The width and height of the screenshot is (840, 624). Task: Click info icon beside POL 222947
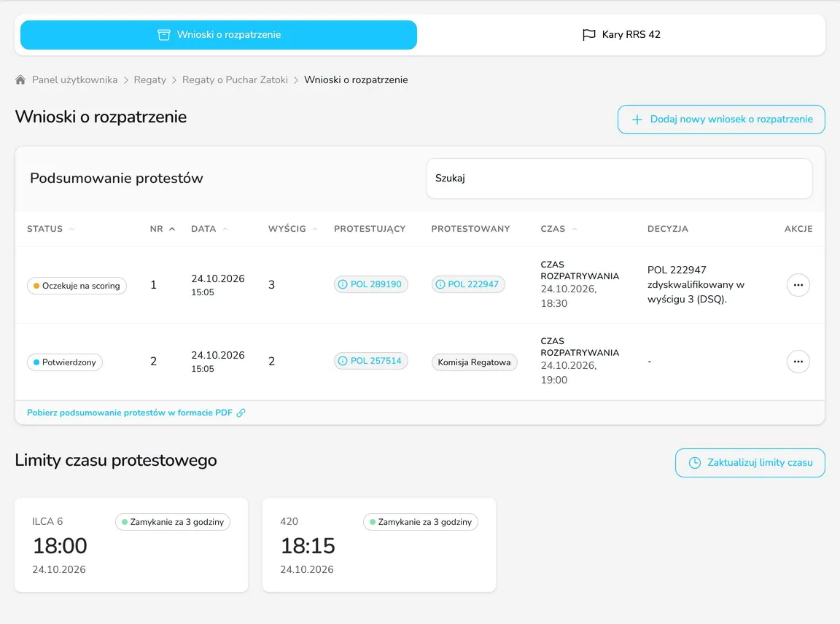pyautogui.click(x=440, y=284)
